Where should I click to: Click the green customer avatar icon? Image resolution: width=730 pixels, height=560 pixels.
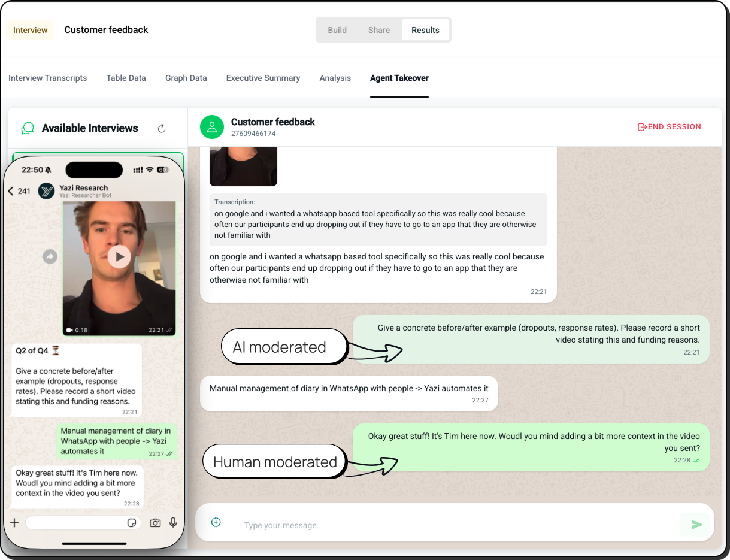pos(211,127)
